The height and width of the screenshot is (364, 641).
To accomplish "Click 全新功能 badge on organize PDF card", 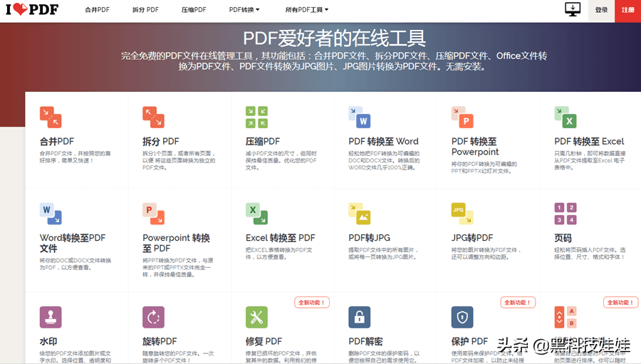I will click(x=621, y=303).
